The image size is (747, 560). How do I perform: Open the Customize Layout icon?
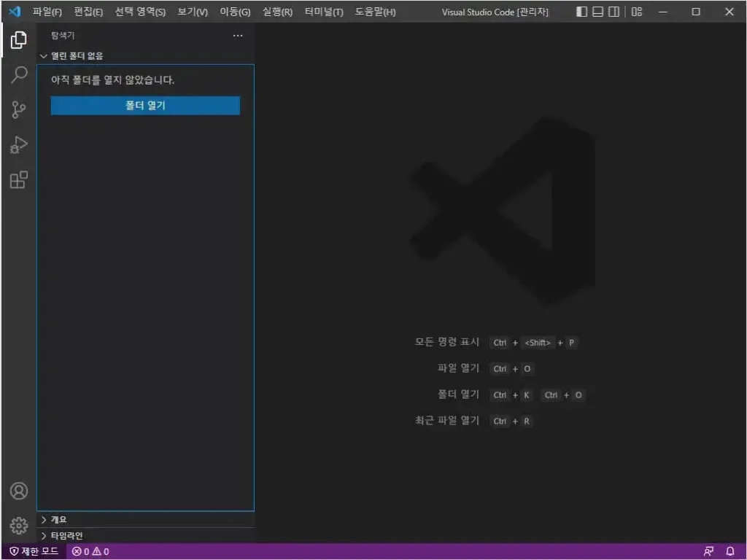[x=636, y=12]
